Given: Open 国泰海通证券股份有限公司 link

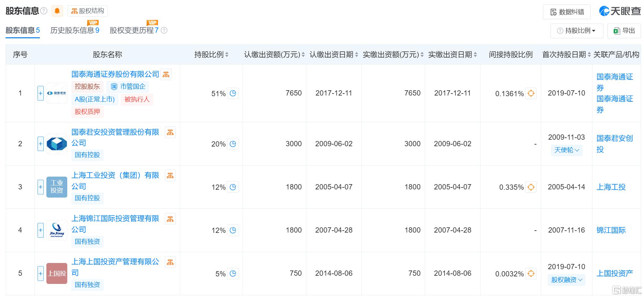Looking at the screenshot, I should tap(115, 74).
